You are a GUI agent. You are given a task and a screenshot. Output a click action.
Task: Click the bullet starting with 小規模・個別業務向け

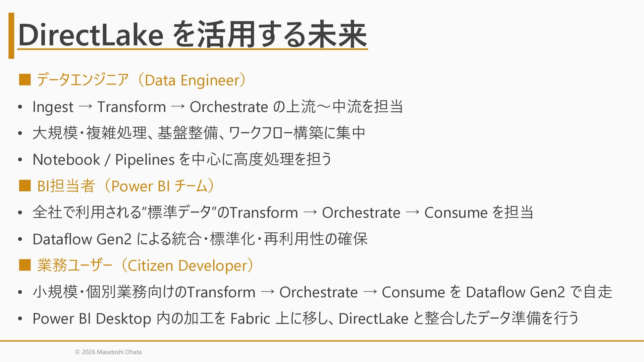pyautogui.click(x=322, y=292)
